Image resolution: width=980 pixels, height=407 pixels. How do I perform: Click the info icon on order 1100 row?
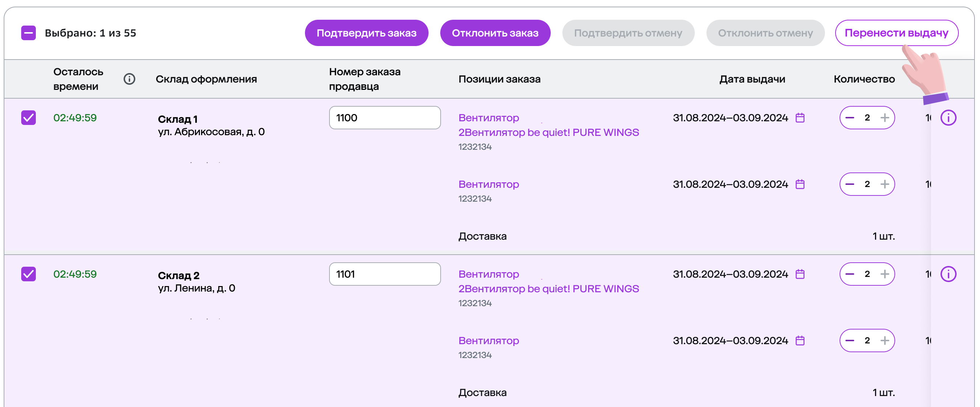click(x=948, y=118)
